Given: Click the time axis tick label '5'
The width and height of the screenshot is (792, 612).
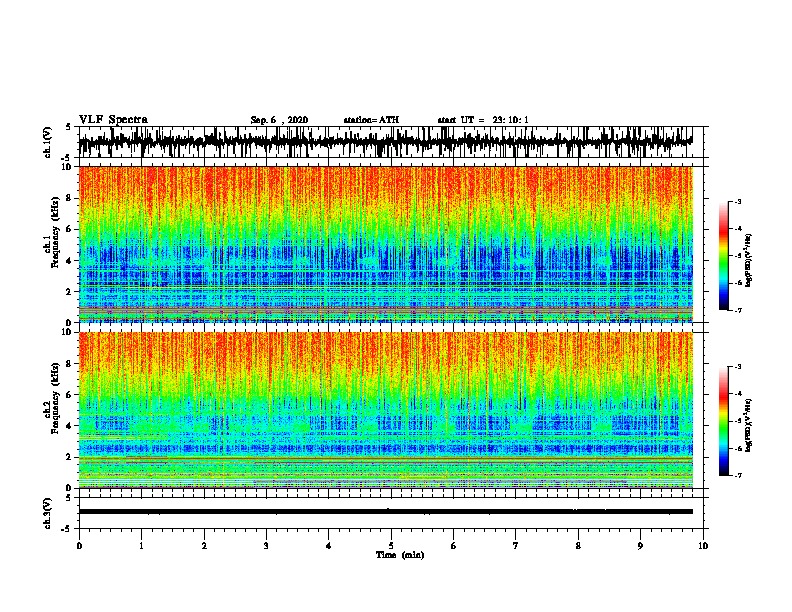Looking at the screenshot, I should [391, 546].
